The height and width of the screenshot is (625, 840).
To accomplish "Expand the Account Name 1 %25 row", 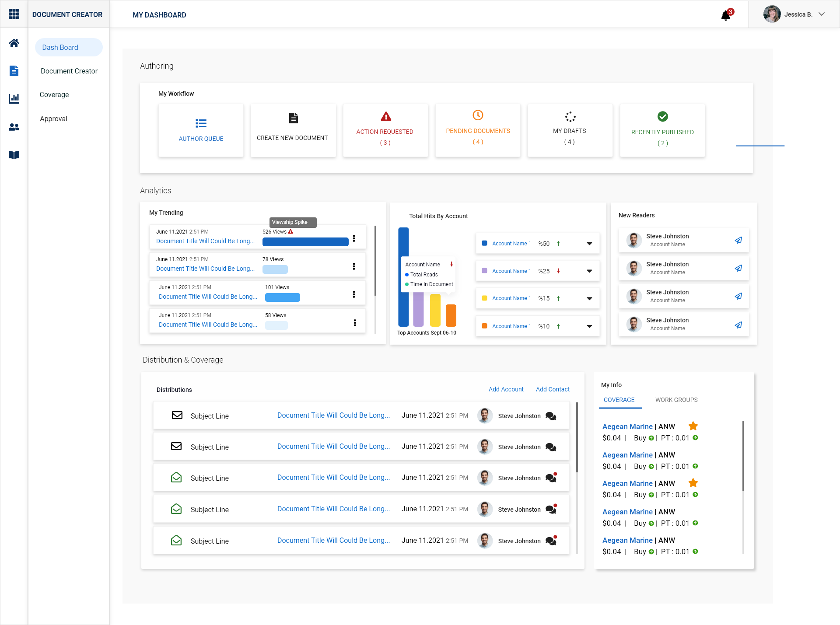I will [x=589, y=271].
